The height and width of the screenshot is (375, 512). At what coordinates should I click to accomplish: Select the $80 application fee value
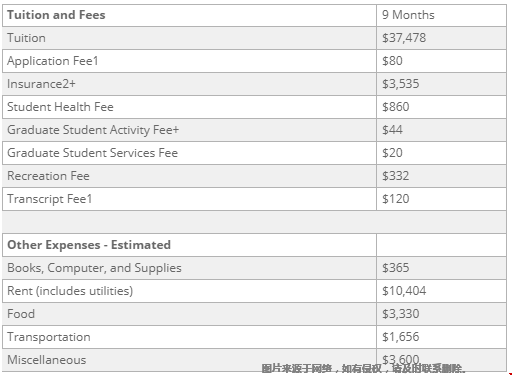click(392, 61)
